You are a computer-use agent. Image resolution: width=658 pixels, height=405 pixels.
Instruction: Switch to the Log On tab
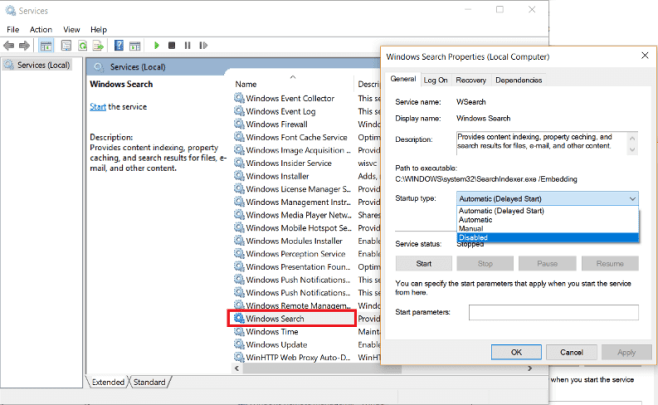coord(436,80)
